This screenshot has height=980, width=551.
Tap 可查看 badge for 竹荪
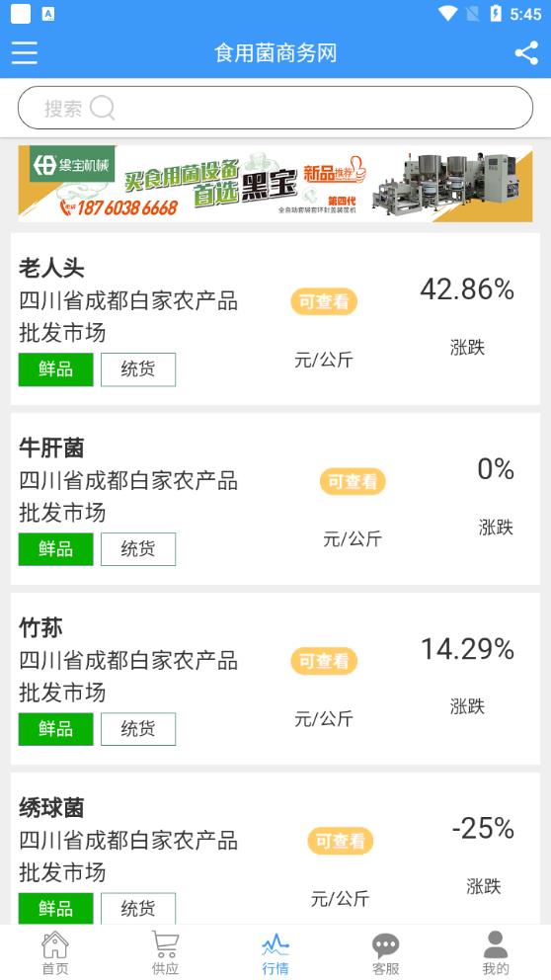point(324,661)
